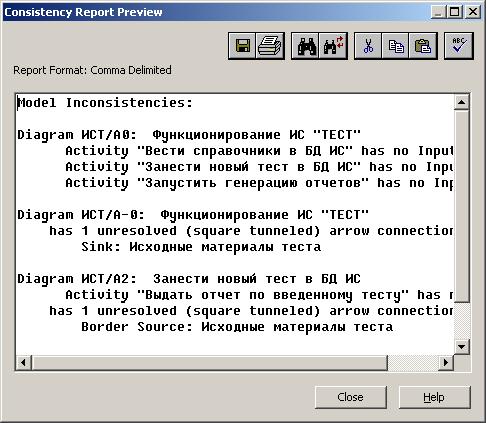486x423 pixels.
Task: Click vertical scrollbar down arrow
Action: pyautogui.click(x=462, y=347)
